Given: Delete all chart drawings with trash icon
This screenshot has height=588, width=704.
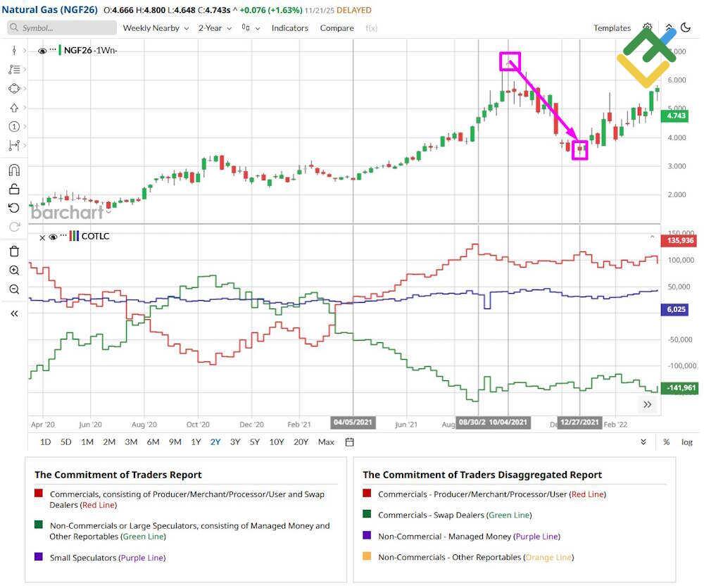Looking at the screenshot, I should [14, 251].
